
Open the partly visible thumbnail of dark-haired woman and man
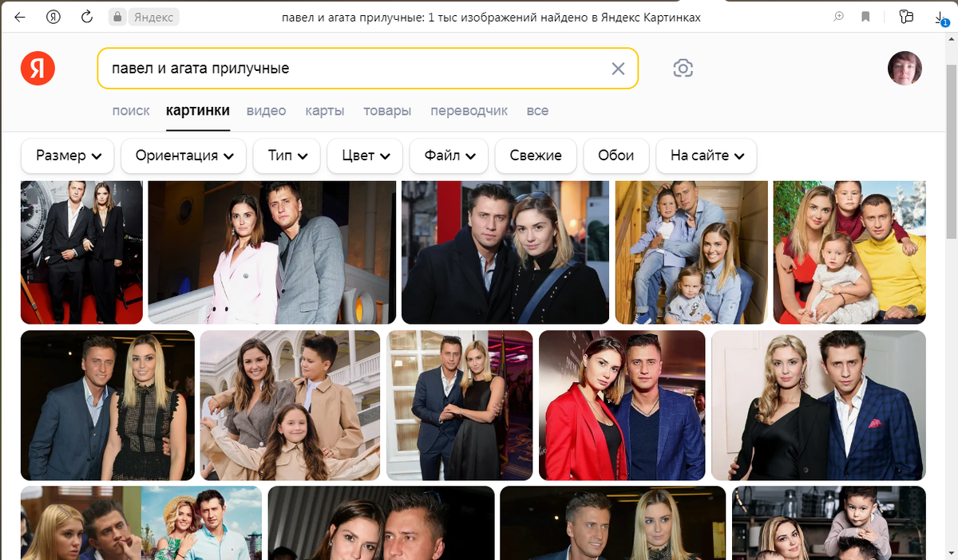(381, 523)
